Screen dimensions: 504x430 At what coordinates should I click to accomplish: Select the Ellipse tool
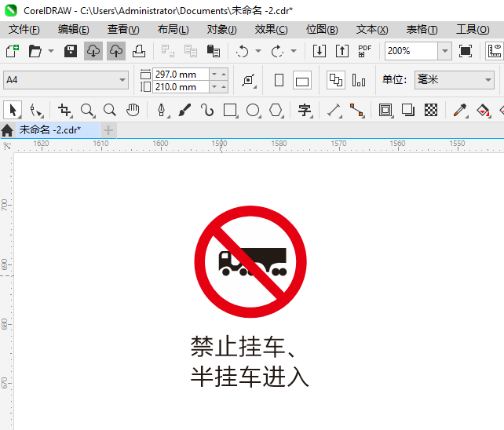pos(254,110)
